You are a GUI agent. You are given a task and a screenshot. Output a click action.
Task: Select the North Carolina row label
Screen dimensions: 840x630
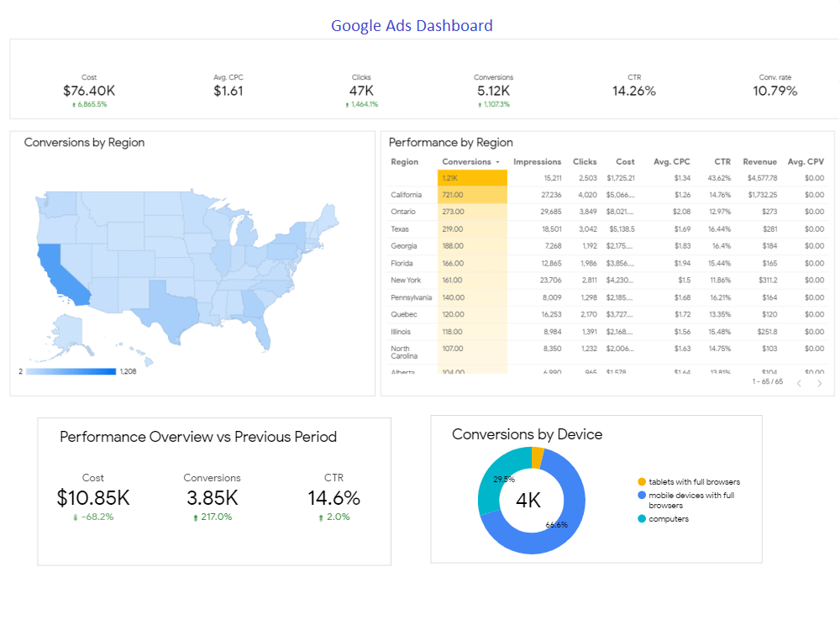(x=404, y=352)
